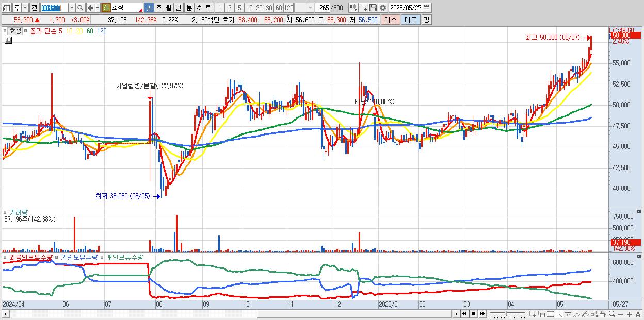Click the stock search magnifier icon
The height and width of the screenshot is (320, 644).
80,8
